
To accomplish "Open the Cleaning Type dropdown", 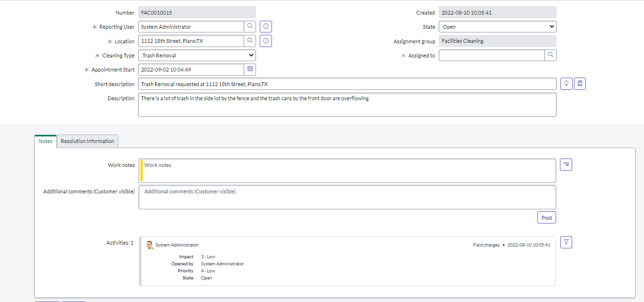I will click(x=197, y=55).
